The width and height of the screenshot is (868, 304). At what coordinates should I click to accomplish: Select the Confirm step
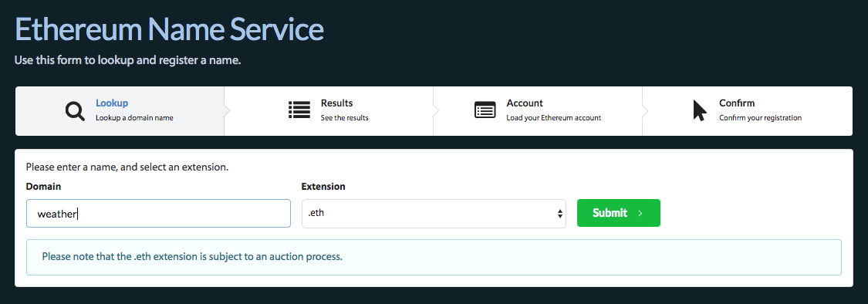click(747, 111)
